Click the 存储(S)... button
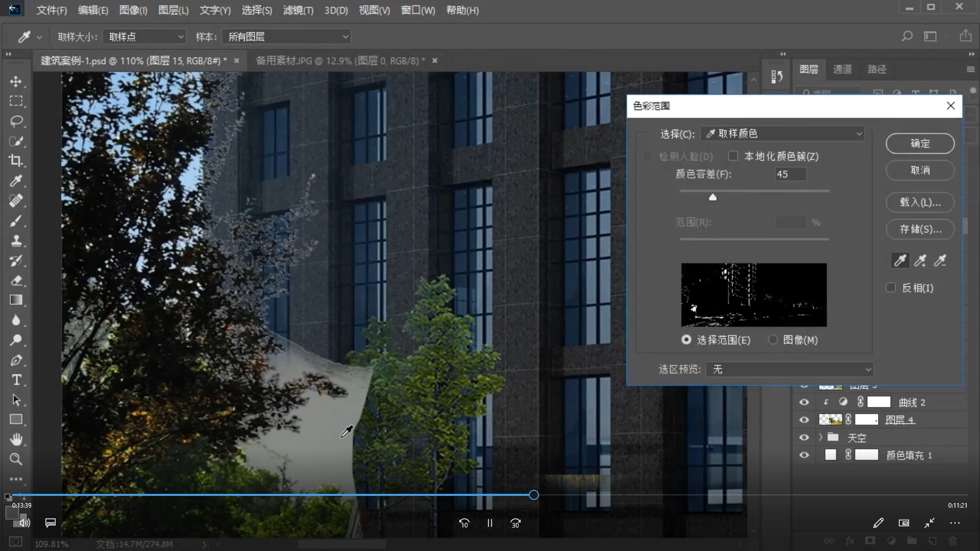This screenshot has height=551, width=980. [x=920, y=229]
